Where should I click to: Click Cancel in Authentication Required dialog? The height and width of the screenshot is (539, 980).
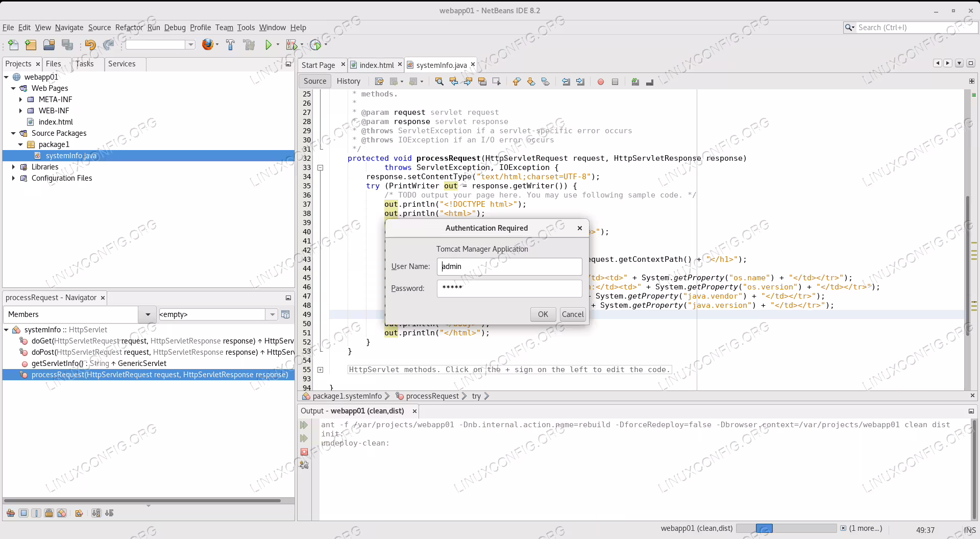point(573,314)
